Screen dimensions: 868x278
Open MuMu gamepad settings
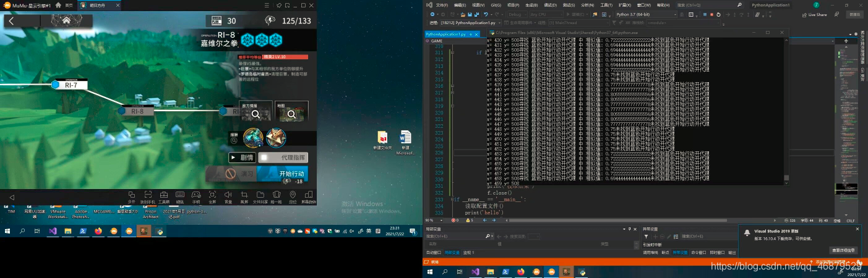tap(196, 196)
